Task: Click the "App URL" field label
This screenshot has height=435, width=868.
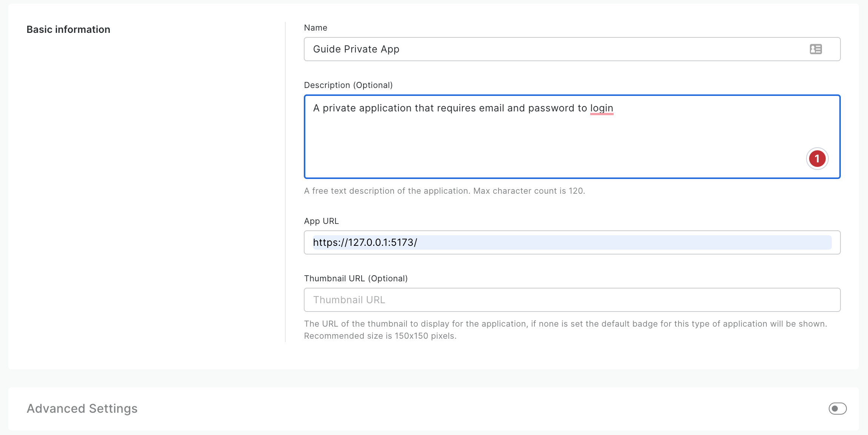Action: click(321, 221)
